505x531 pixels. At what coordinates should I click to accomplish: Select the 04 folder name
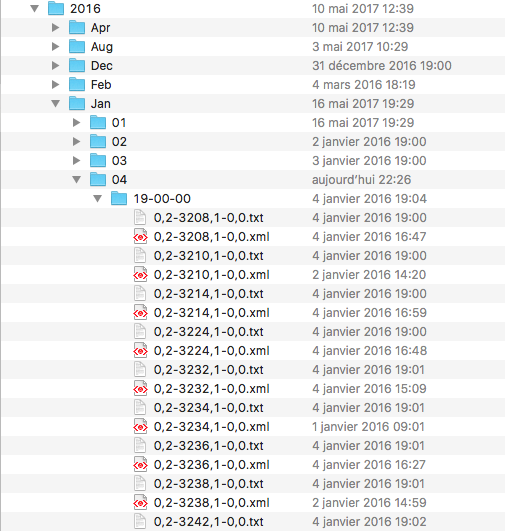point(119,179)
